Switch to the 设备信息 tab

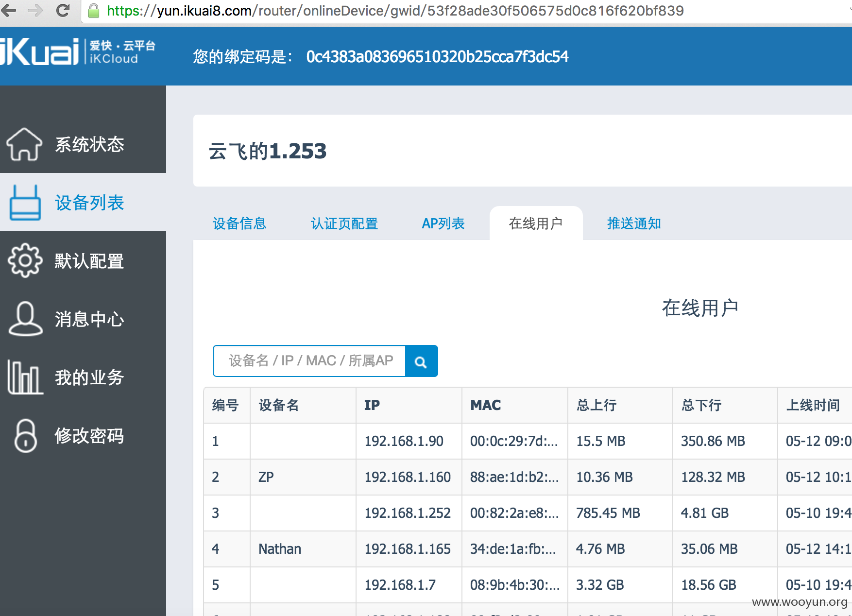[239, 223]
